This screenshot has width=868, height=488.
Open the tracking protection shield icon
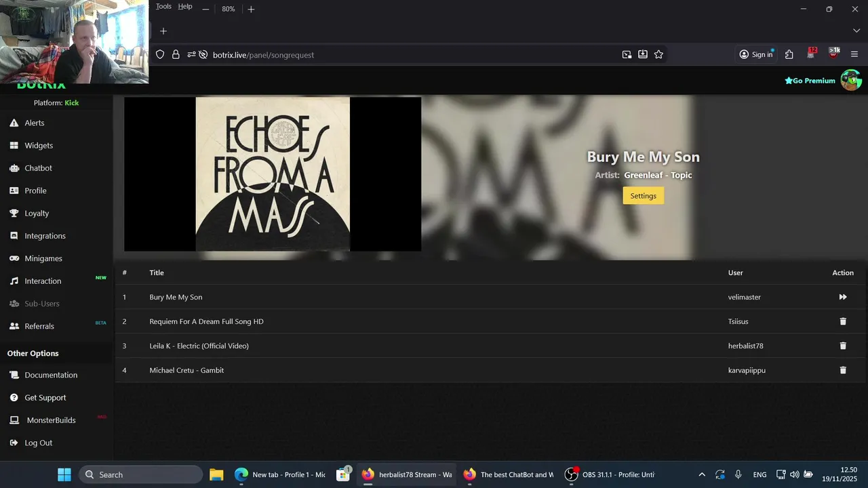160,55
